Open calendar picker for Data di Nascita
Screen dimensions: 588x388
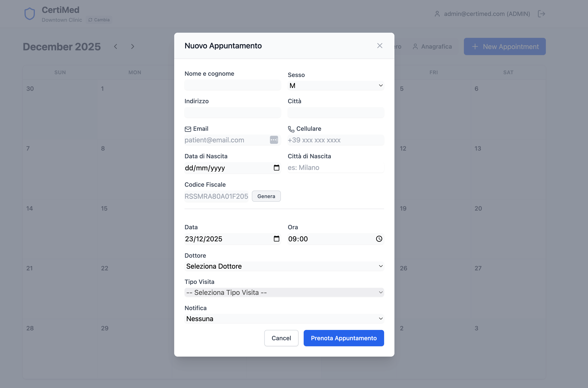click(x=276, y=168)
